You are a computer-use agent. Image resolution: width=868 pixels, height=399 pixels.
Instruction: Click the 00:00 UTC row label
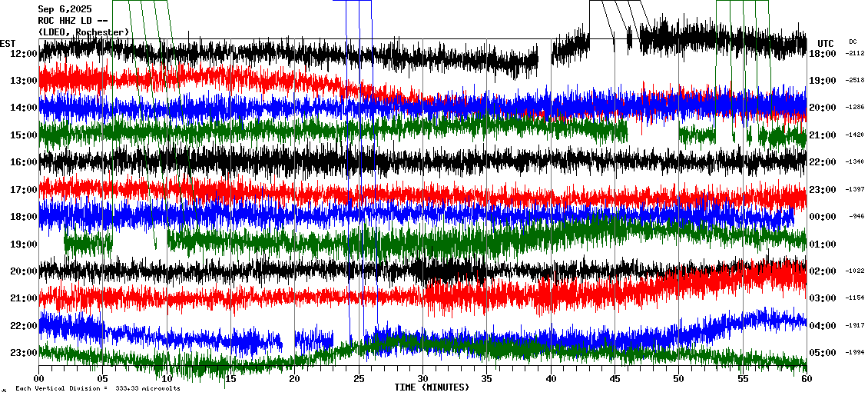pyautogui.click(x=823, y=217)
